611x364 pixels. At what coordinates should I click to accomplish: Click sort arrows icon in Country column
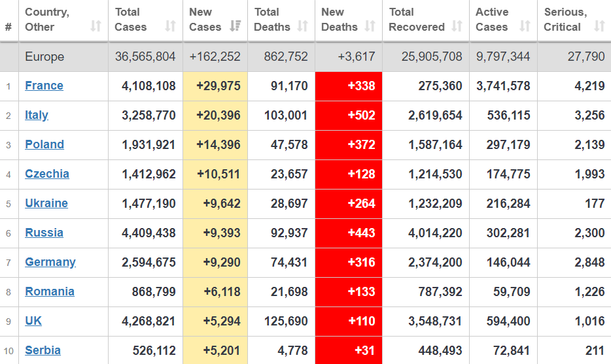[x=96, y=27]
